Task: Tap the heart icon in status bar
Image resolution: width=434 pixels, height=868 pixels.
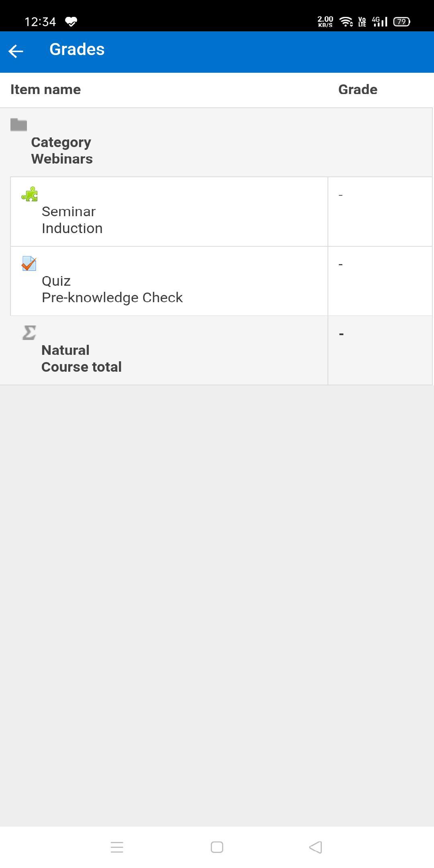Action: point(71,22)
